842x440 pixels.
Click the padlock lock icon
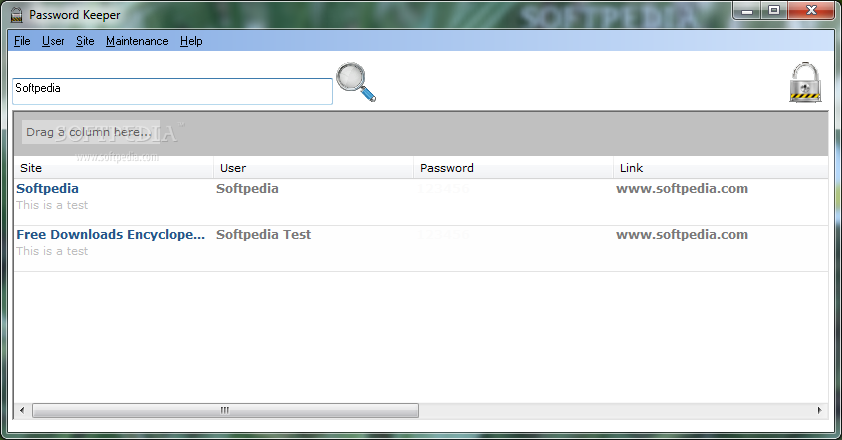pyautogui.click(x=805, y=82)
